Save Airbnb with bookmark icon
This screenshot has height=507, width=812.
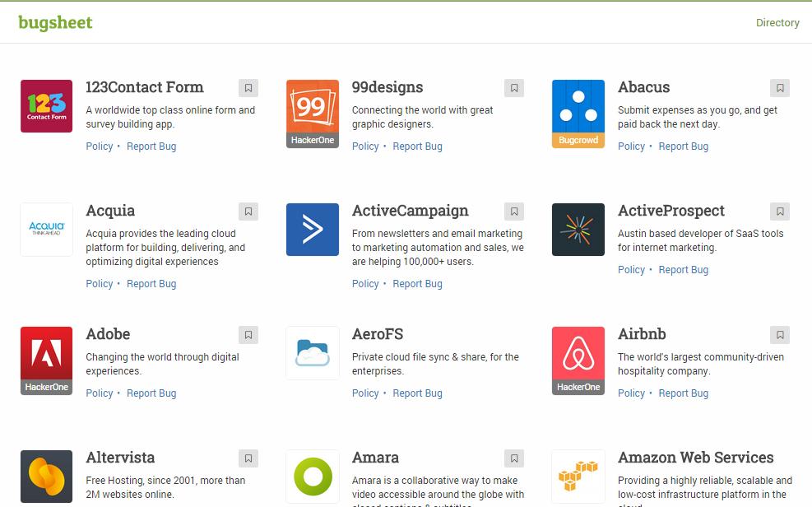coord(780,335)
